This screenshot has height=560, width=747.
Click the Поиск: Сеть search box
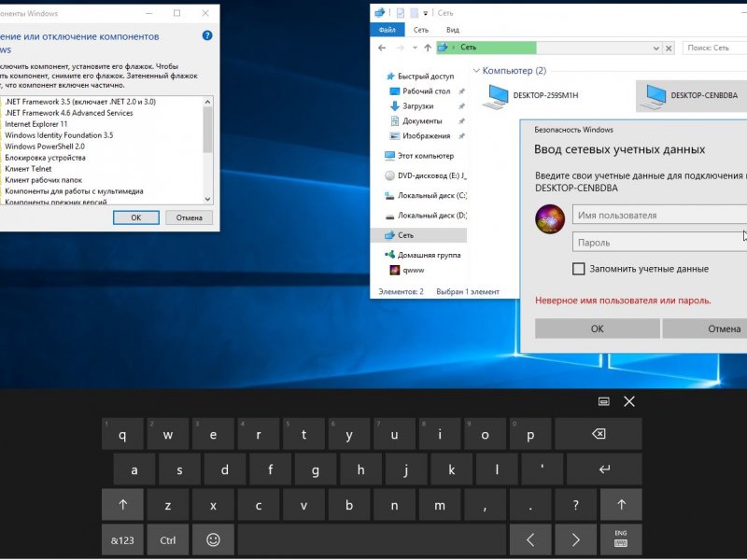pyautogui.click(x=714, y=48)
